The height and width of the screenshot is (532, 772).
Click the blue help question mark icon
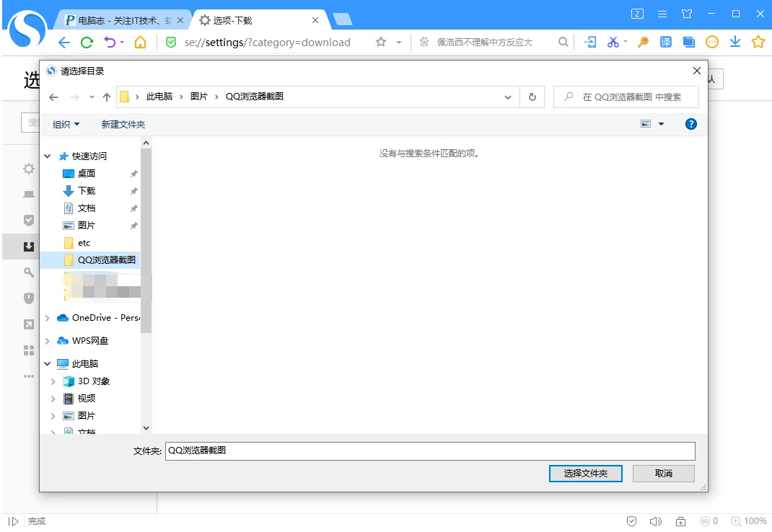(690, 124)
